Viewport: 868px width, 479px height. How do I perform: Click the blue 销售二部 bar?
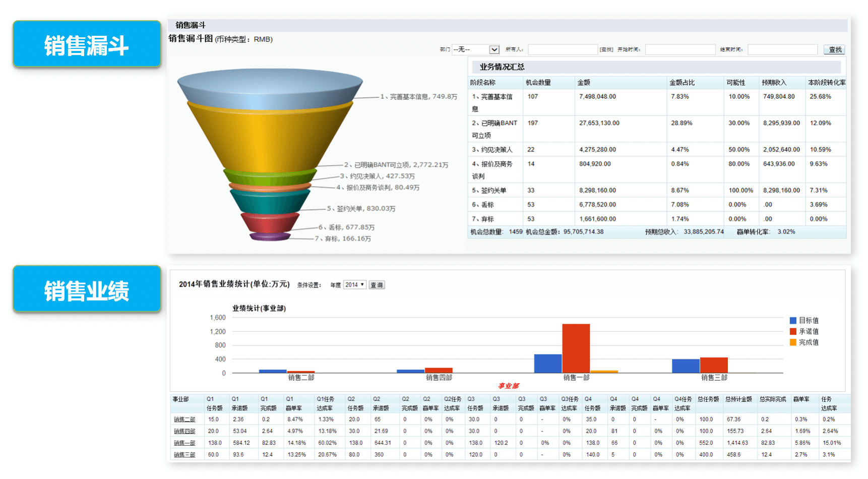tap(273, 371)
